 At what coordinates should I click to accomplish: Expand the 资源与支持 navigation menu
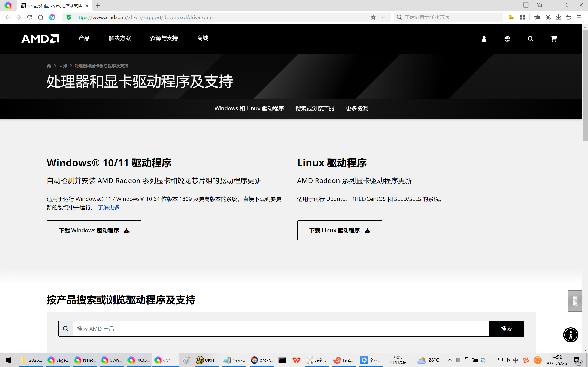pos(164,38)
